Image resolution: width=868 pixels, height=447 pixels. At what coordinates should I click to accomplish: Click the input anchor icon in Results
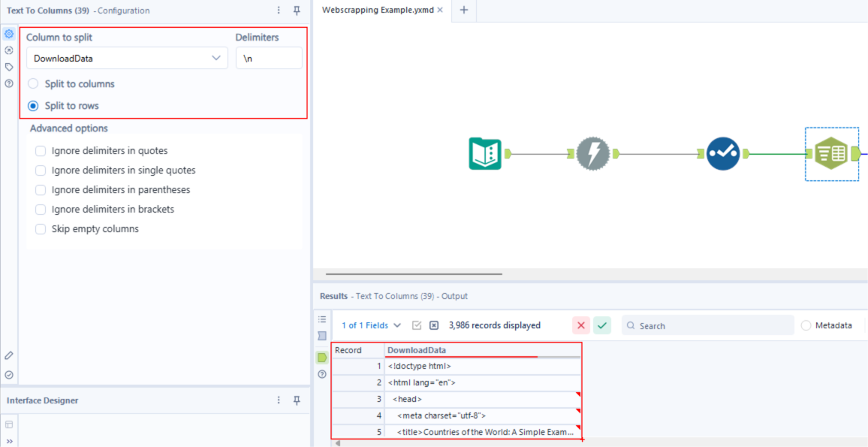coord(322,336)
